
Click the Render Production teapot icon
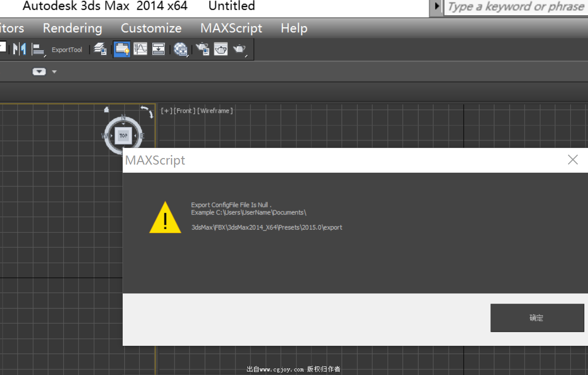tap(239, 49)
